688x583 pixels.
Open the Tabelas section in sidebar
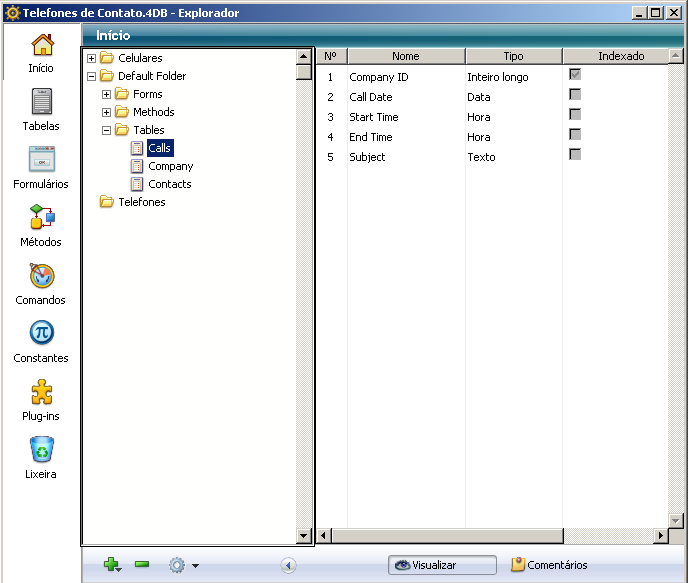(41, 102)
